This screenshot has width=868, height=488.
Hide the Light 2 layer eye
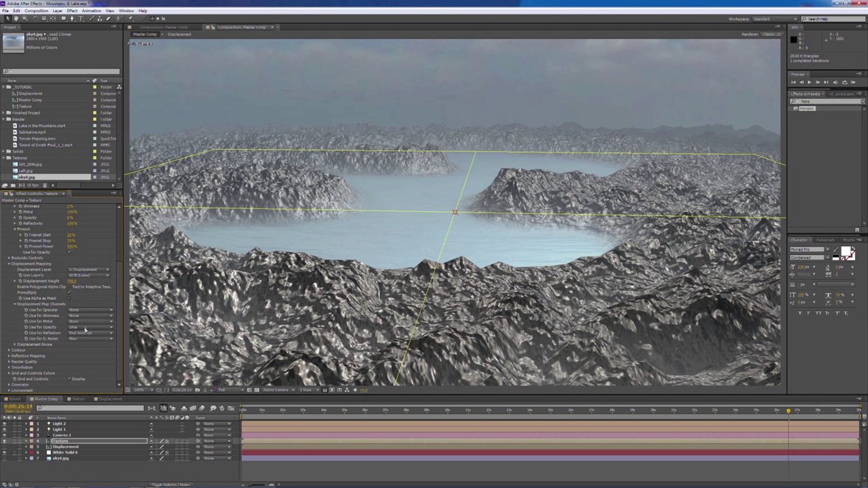4,424
